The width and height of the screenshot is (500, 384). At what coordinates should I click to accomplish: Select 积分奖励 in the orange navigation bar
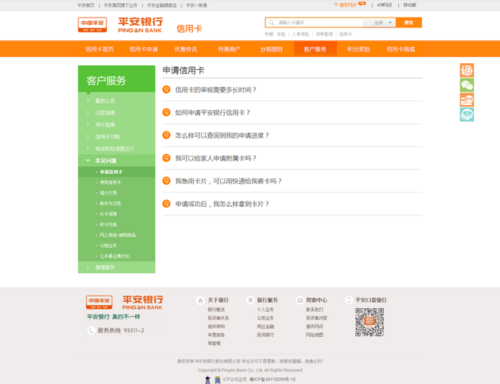(x=358, y=49)
